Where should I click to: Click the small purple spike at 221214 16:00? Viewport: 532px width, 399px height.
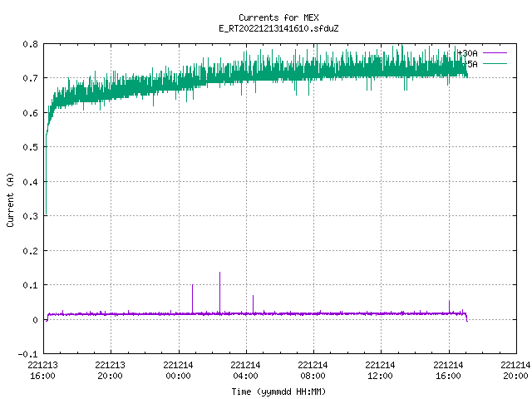click(x=450, y=307)
